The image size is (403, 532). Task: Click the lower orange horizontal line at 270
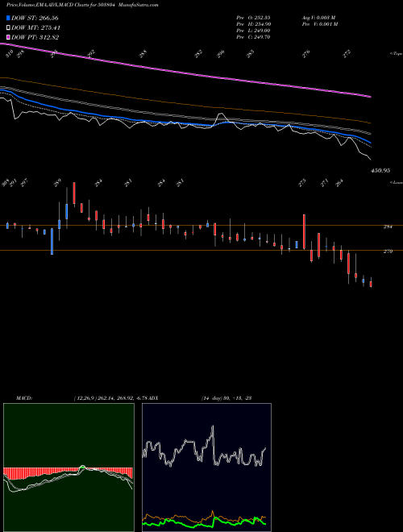click(201, 251)
